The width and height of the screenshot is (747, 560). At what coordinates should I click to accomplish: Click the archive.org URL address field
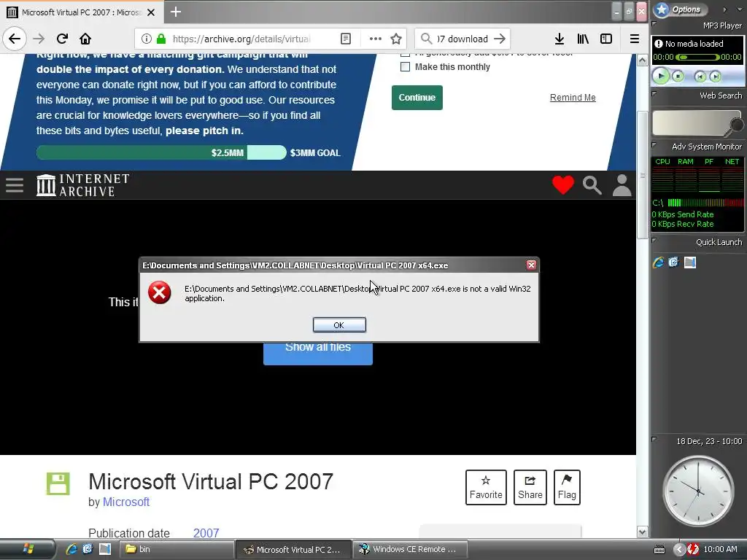(x=241, y=39)
